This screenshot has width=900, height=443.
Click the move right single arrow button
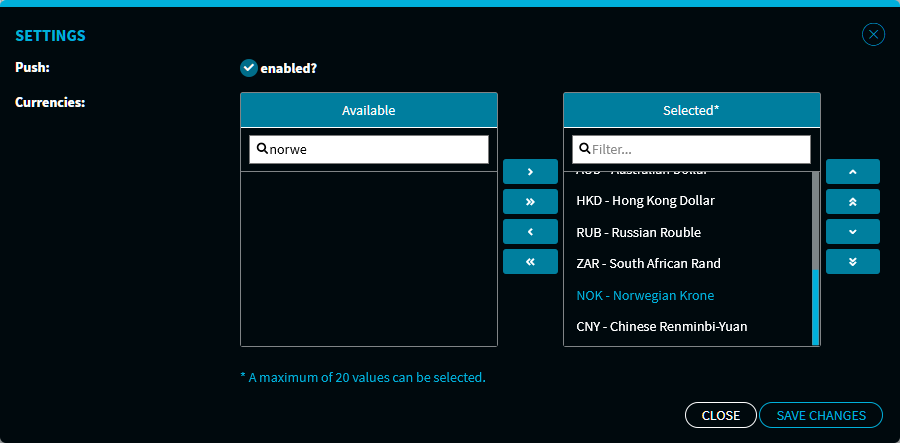530,172
